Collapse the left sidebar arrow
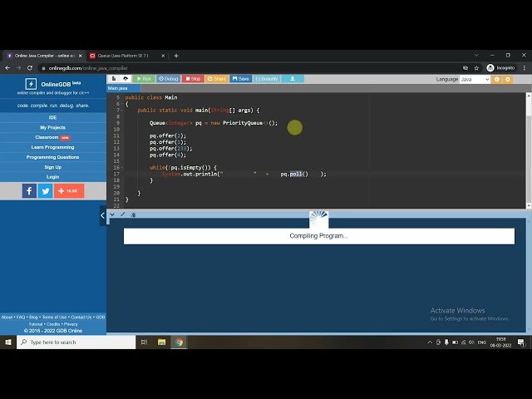Viewport: 532px width, 399px height. coord(102,215)
